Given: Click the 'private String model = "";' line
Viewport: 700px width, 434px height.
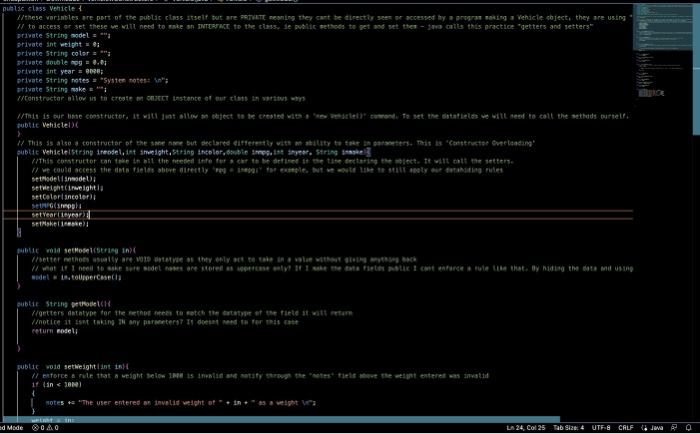Looking at the screenshot, I should pos(64,35).
